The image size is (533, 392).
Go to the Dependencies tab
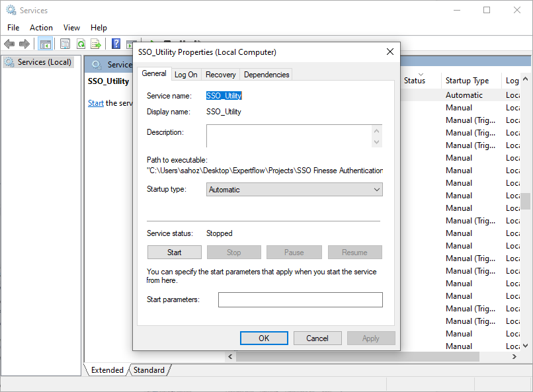click(266, 75)
